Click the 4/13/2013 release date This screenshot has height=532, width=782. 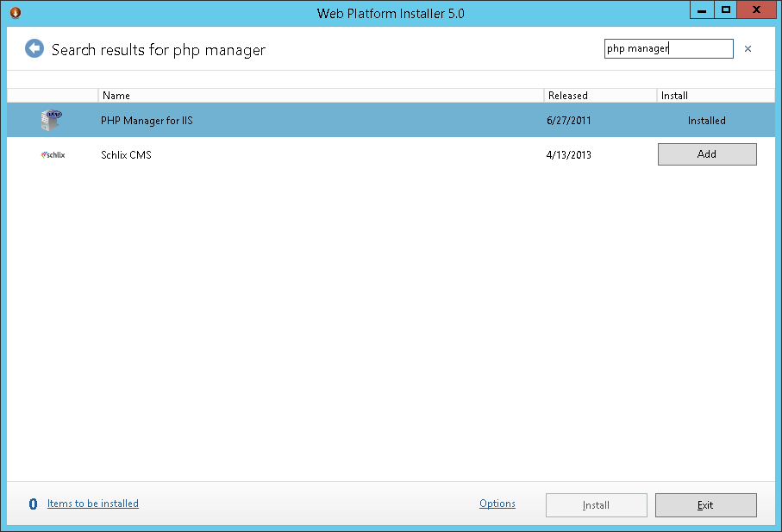click(x=568, y=155)
